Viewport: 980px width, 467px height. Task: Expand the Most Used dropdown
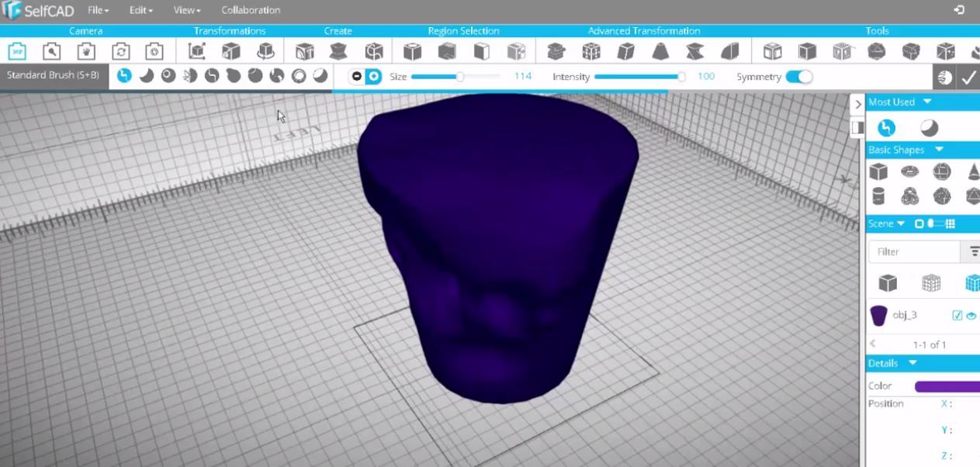pos(926,102)
